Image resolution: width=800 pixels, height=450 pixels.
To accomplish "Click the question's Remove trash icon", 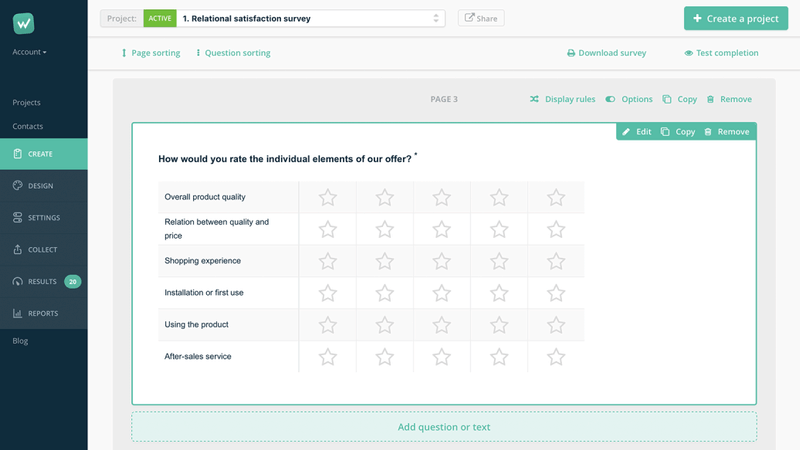I will click(708, 132).
